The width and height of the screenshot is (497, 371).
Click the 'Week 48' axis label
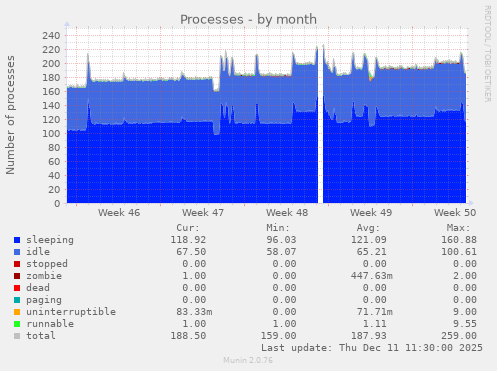click(x=287, y=213)
